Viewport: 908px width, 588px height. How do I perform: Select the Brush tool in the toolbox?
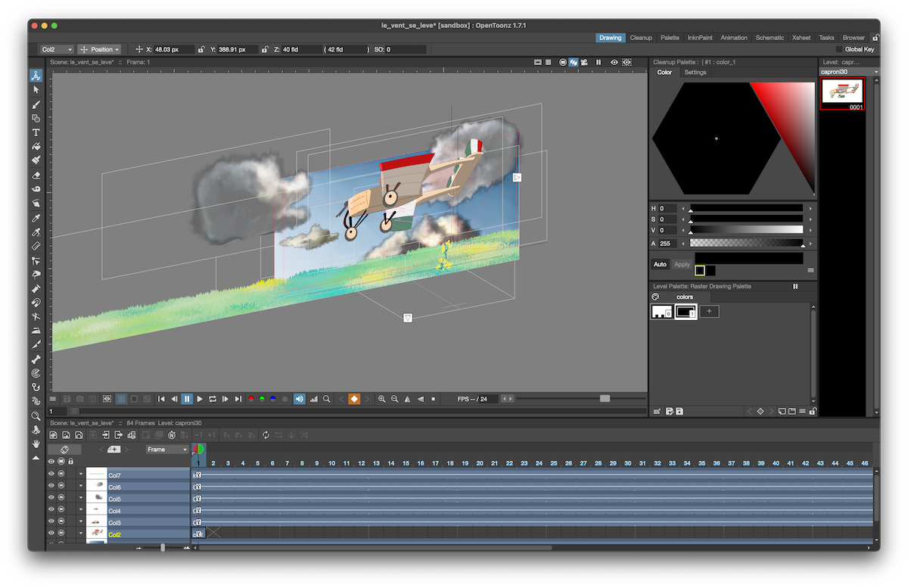(x=36, y=104)
